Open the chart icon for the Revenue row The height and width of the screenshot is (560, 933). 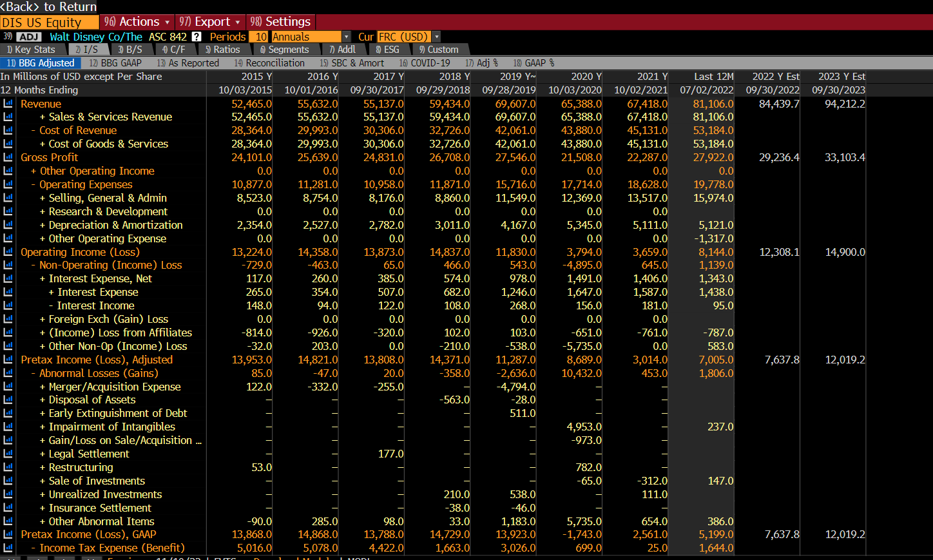click(x=8, y=104)
